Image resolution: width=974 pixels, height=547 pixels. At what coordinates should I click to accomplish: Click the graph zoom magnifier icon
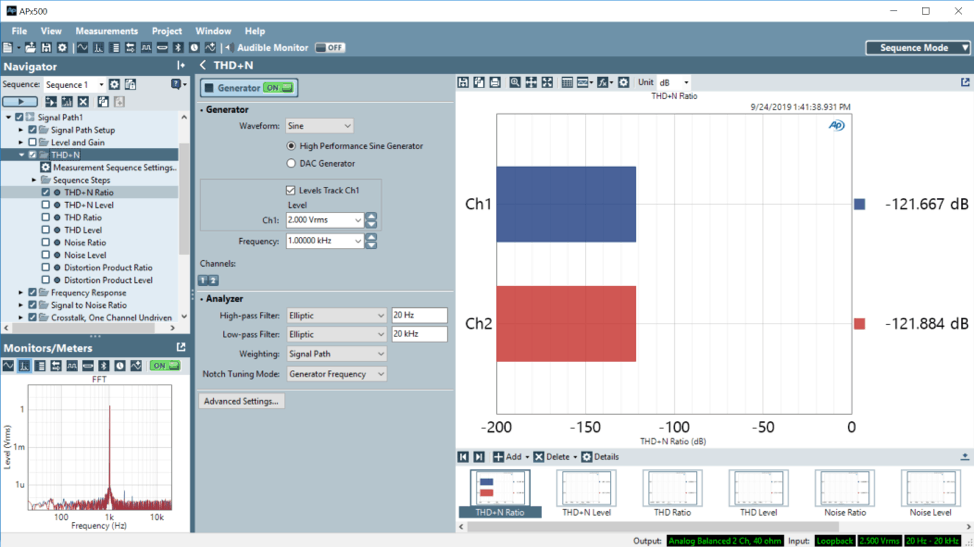click(x=515, y=82)
